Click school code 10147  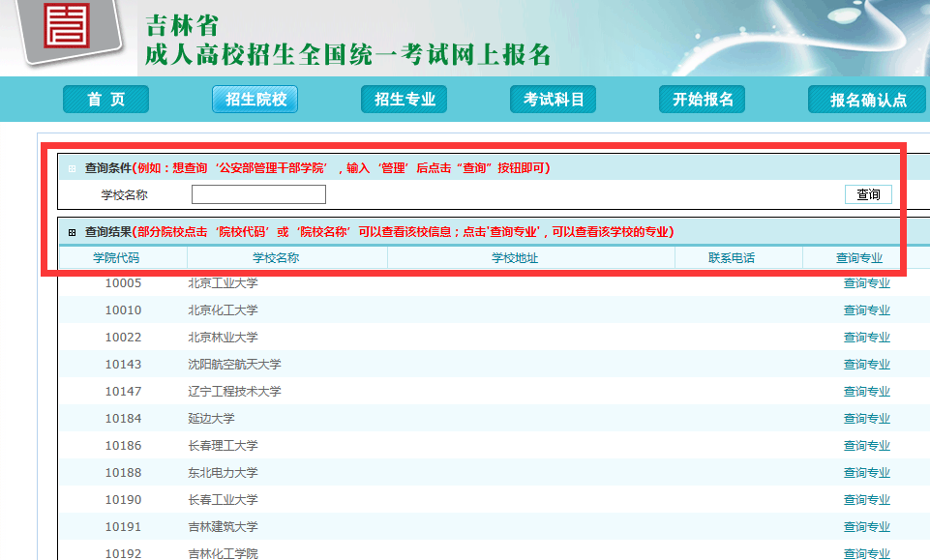pyautogui.click(x=123, y=391)
